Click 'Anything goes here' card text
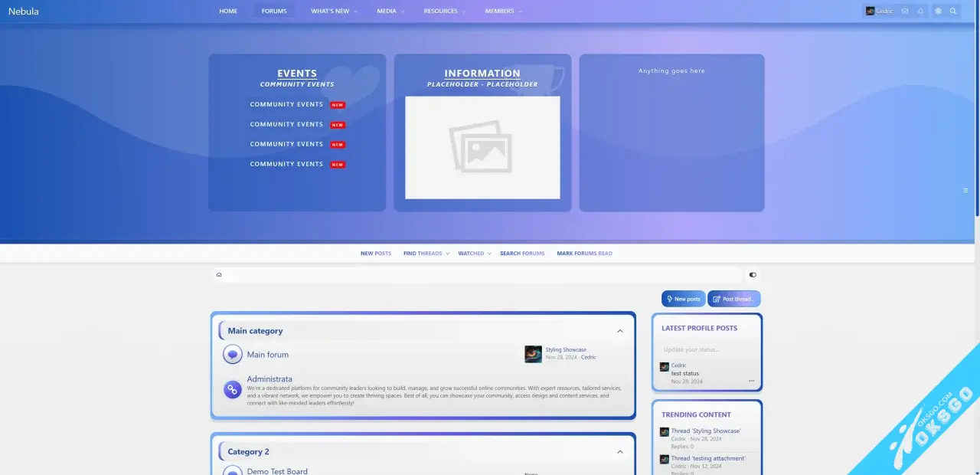 671,70
